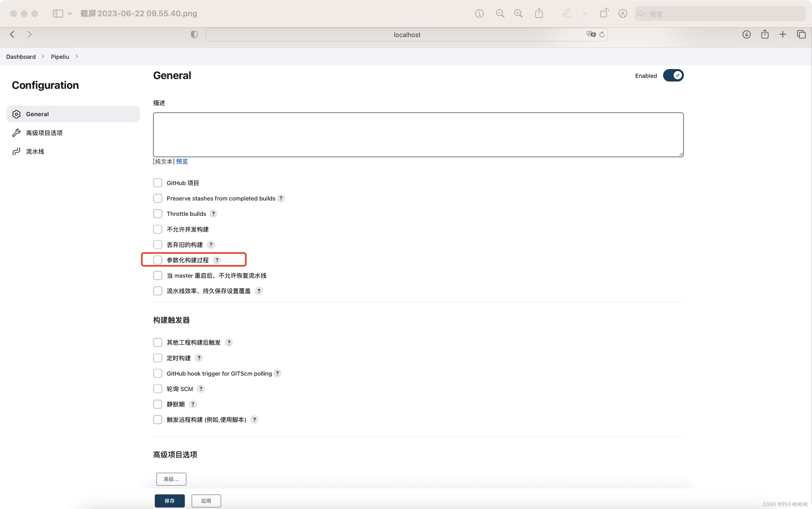This screenshot has height=509, width=812.
Task: Check 不允许并发构建 checkbox
Action: coord(158,229)
